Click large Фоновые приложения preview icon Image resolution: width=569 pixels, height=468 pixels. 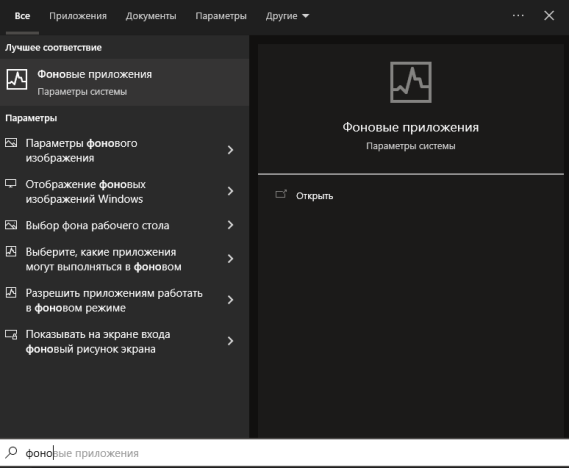411,82
